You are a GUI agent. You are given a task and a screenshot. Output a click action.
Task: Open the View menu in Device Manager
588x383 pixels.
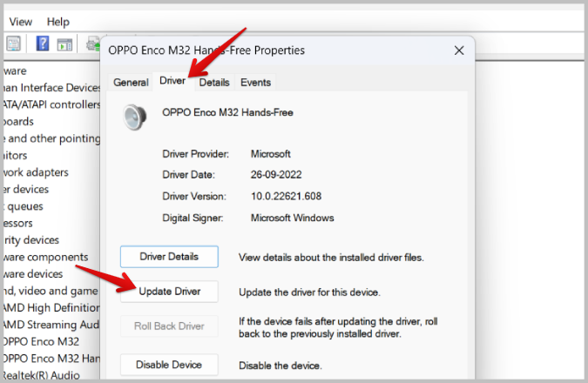click(x=21, y=22)
